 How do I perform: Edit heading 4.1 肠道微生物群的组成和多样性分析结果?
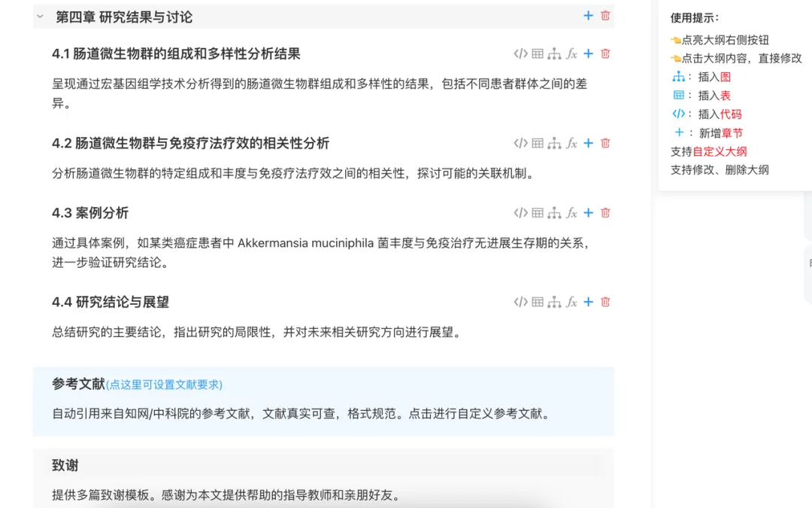point(176,54)
